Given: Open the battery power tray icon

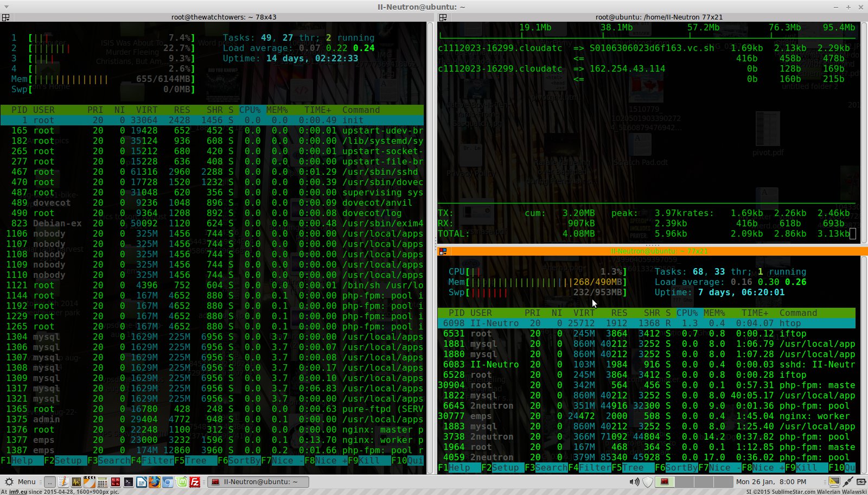Looking at the screenshot, I should [x=861, y=482].
